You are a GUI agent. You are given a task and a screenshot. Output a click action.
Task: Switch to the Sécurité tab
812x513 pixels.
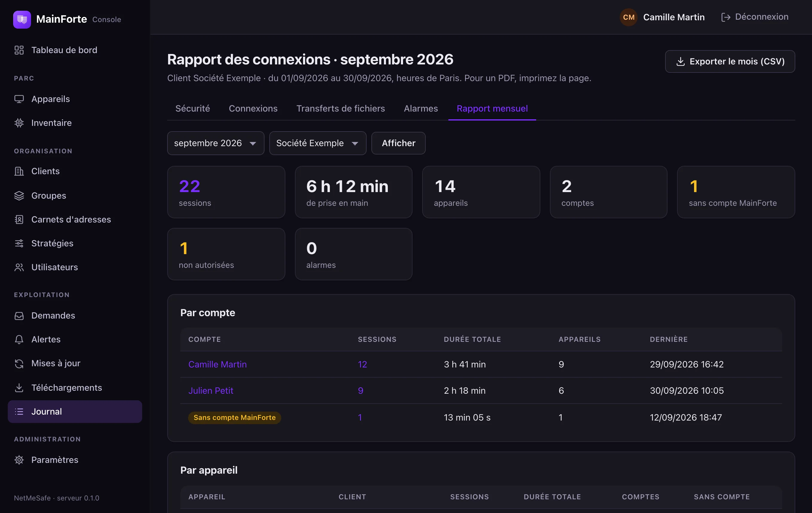tap(193, 109)
